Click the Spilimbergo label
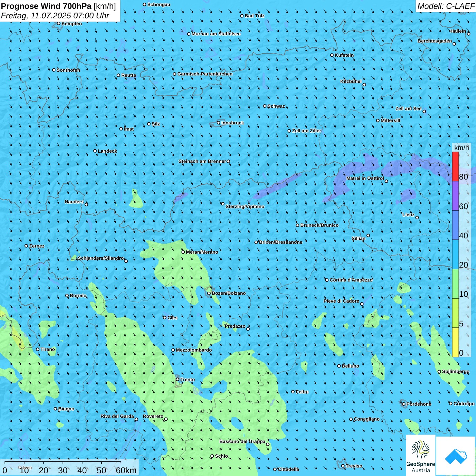The width and height of the screenshot is (476, 476). (x=456, y=371)
